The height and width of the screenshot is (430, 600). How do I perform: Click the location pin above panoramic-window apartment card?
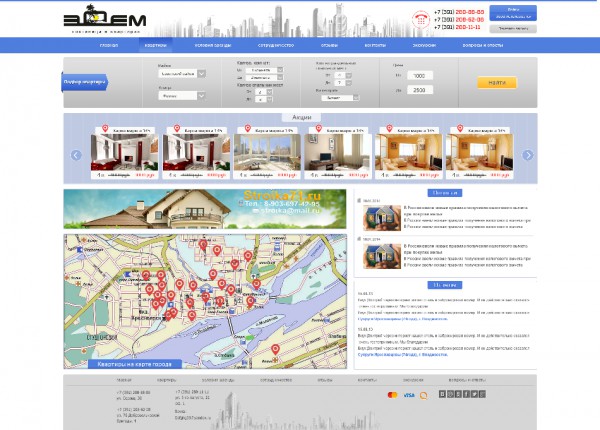click(x=248, y=128)
